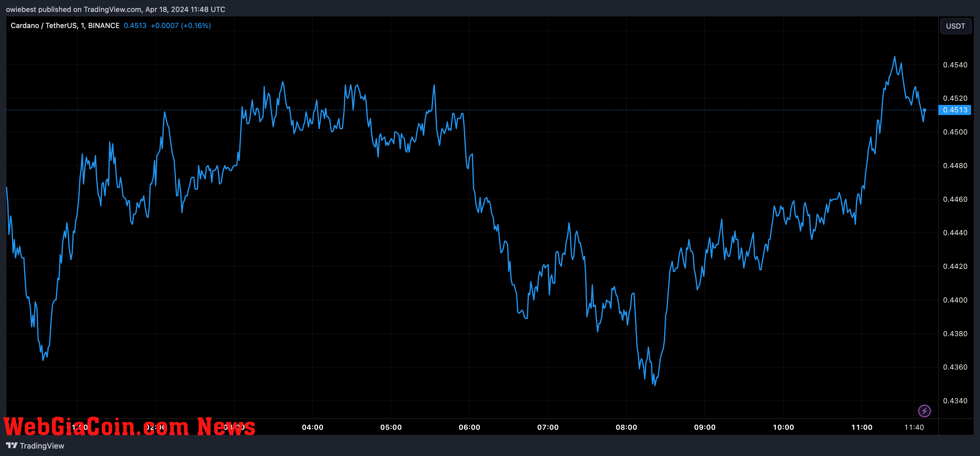
Task: Click the 0.4340 price axis label
Action: pyautogui.click(x=955, y=401)
